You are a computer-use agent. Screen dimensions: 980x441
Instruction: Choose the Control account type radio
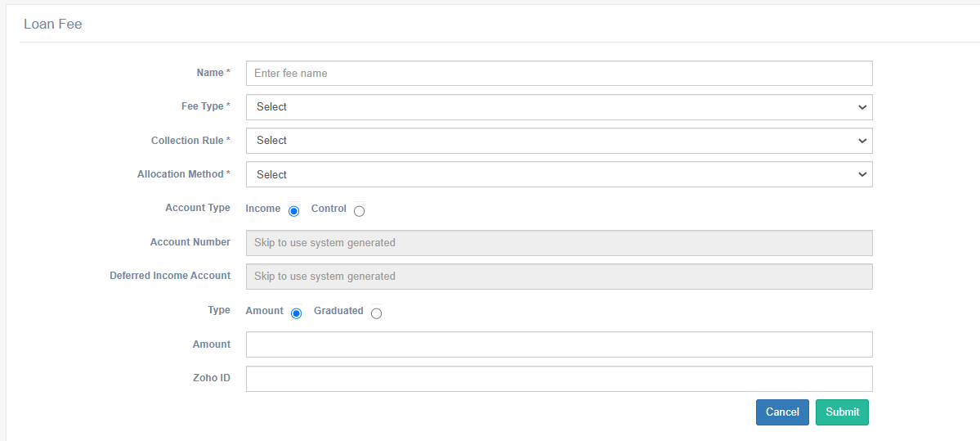(360, 211)
